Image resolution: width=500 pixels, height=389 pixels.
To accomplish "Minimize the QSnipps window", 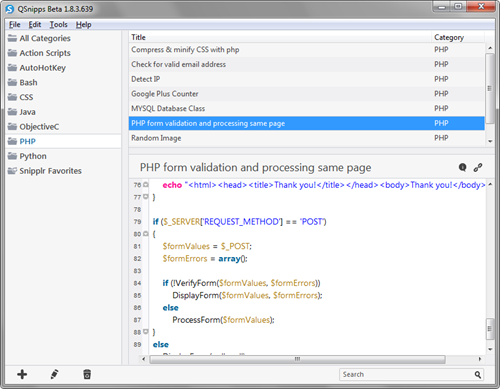I will tap(442, 7).
